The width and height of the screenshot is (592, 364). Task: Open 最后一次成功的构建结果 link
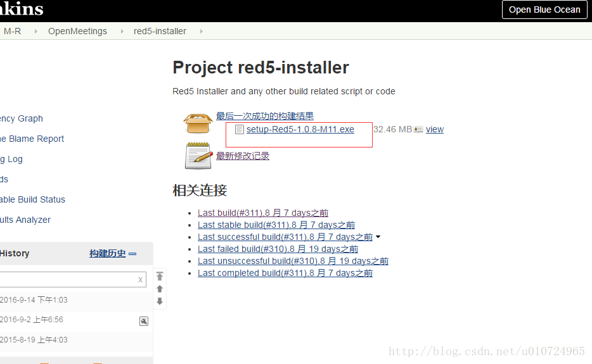pos(265,116)
